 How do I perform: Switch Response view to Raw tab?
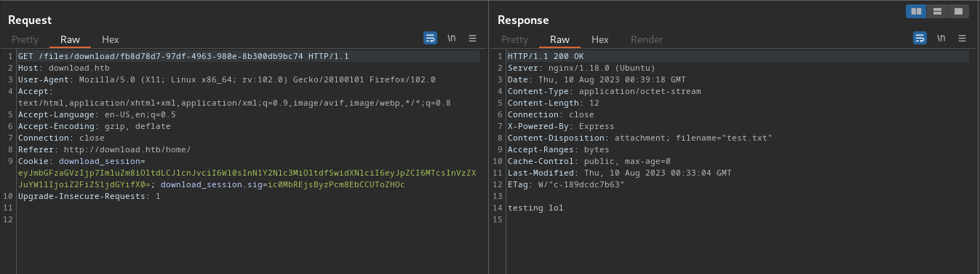click(559, 39)
